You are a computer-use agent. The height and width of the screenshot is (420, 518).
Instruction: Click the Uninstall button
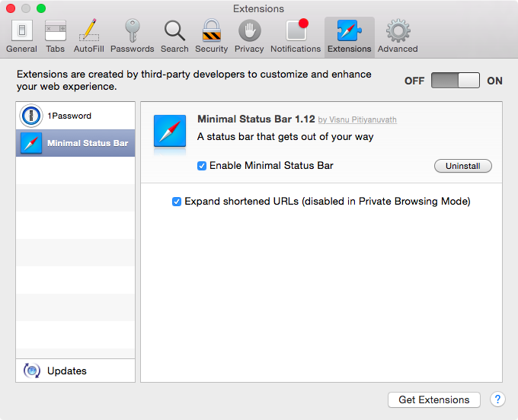(463, 166)
